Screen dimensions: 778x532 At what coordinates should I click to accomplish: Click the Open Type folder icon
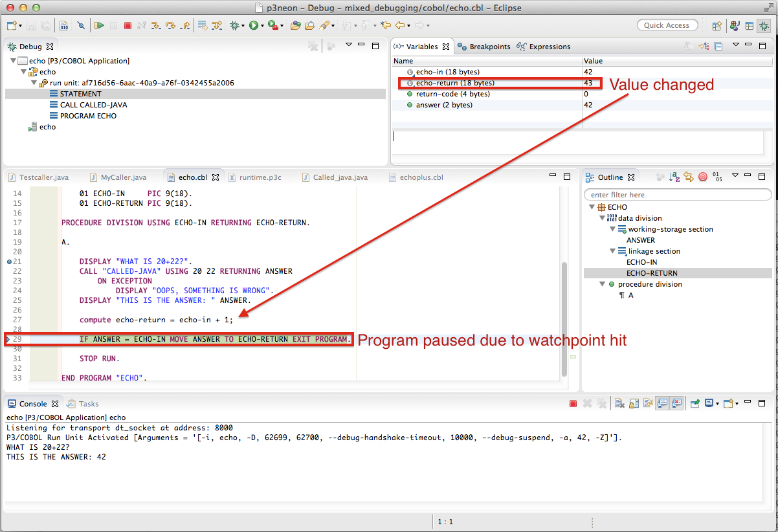(x=295, y=26)
